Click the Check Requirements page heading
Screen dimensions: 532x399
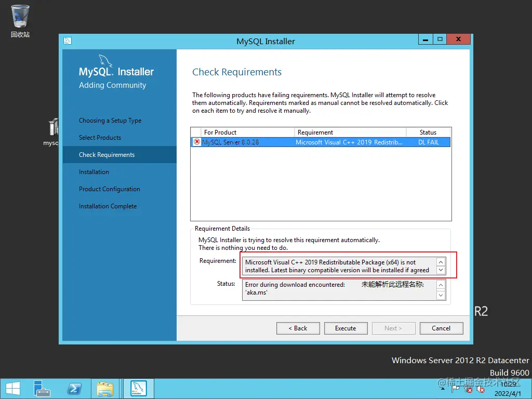(237, 72)
